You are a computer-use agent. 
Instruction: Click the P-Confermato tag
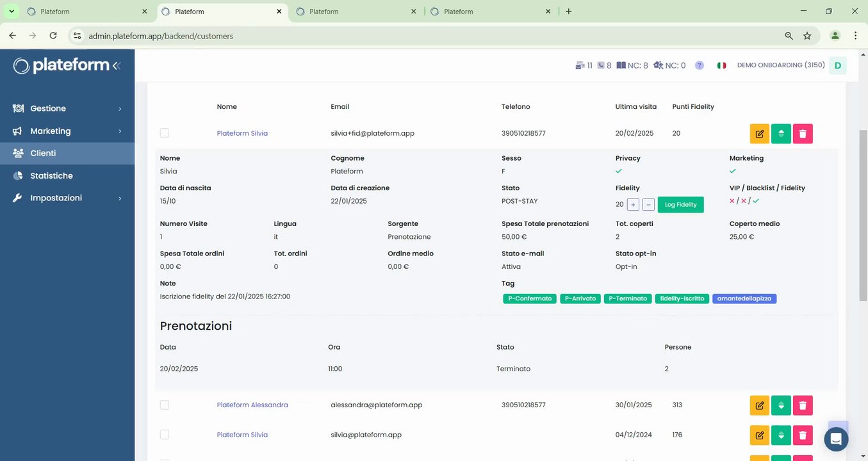pyautogui.click(x=530, y=299)
